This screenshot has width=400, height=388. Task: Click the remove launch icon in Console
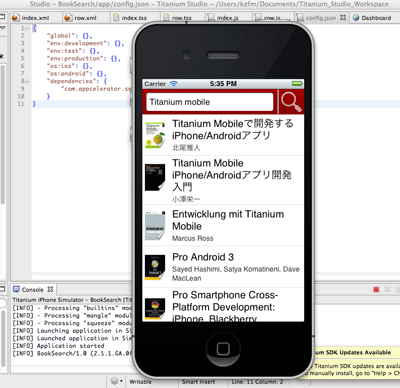tap(387, 289)
